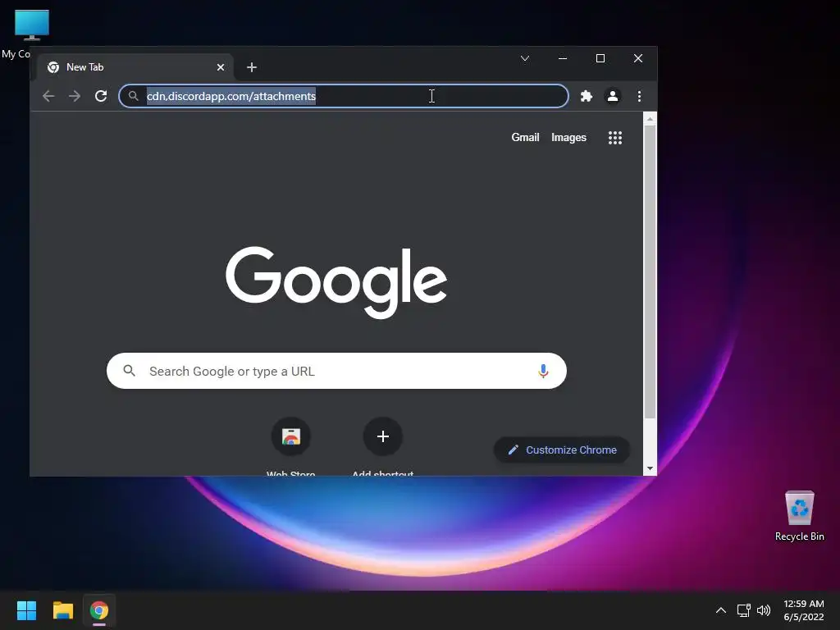The height and width of the screenshot is (630, 840).
Task: Click the scrollbar up arrow
Action: point(650,119)
